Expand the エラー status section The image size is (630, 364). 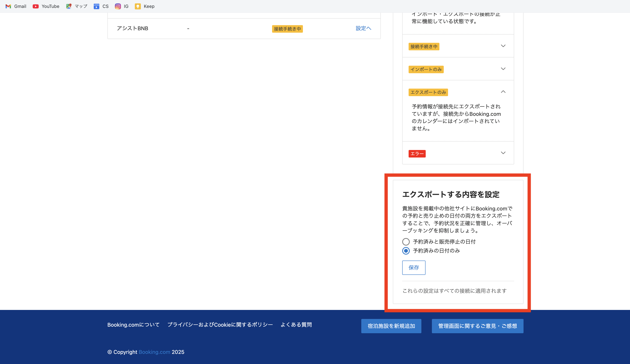(503, 153)
